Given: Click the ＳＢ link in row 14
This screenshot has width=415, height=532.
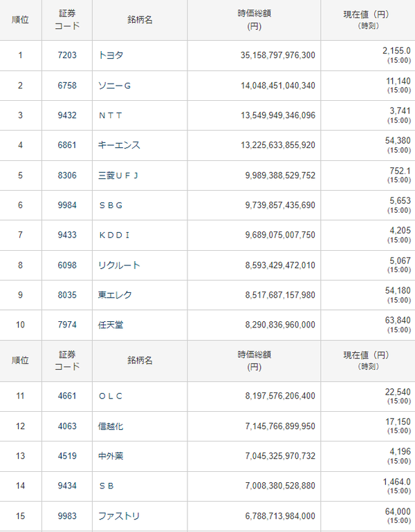Looking at the screenshot, I should click(107, 486).
